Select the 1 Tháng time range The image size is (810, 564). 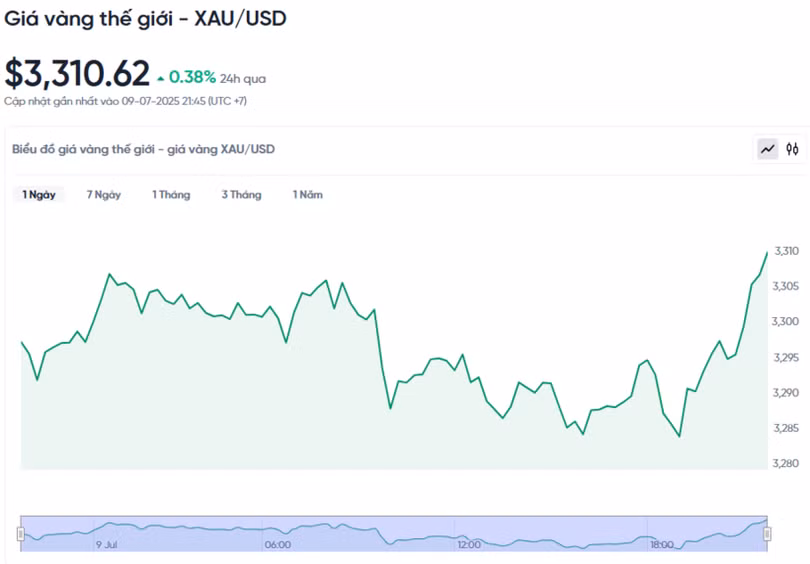pos(171,195)
